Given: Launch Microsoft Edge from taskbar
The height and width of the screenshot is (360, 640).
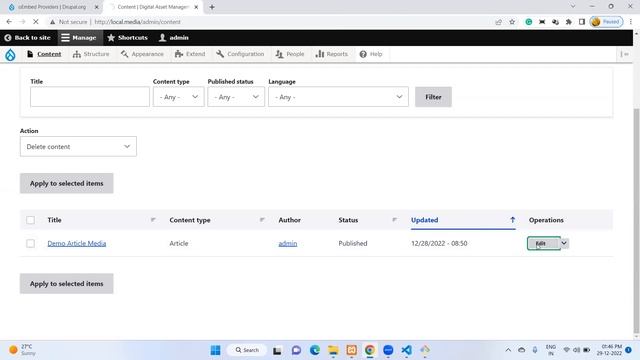Looking at the screenshot, I should pos(315,350).
